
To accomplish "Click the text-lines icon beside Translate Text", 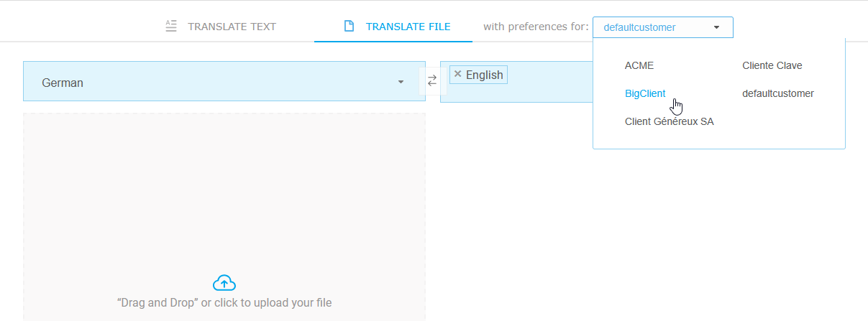I will click(x=170, y=27).
